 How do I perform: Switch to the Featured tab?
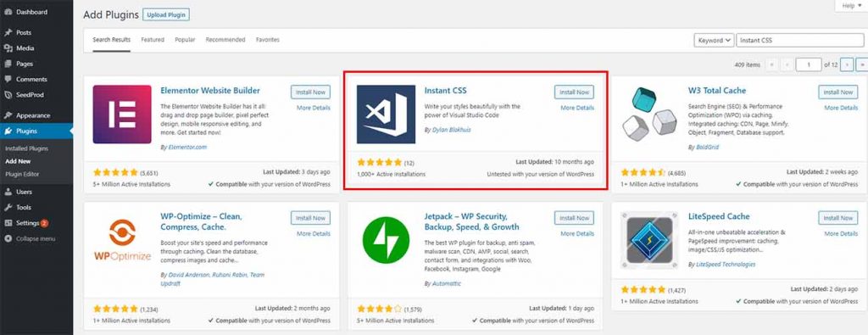point(153,40)
